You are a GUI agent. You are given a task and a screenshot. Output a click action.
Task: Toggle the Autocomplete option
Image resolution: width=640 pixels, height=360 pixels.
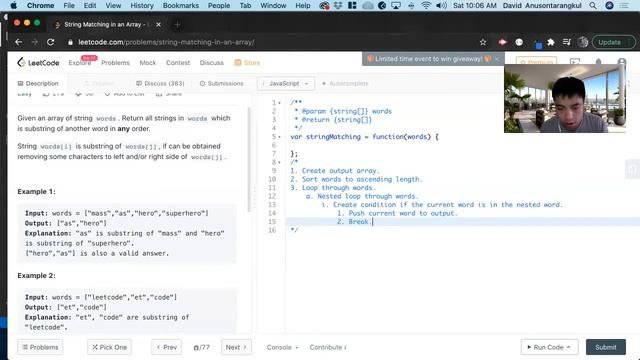(x=345, y=83)
